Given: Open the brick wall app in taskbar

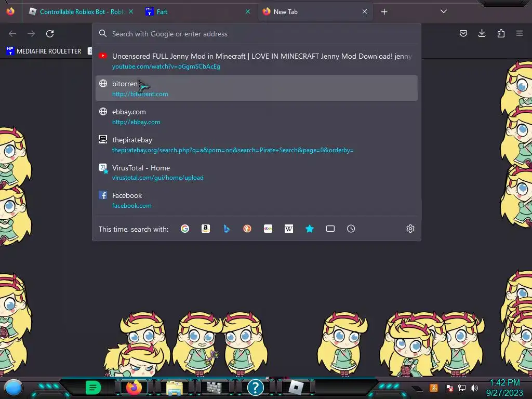Looking at the screenshot, I should (x=215, y=388).
